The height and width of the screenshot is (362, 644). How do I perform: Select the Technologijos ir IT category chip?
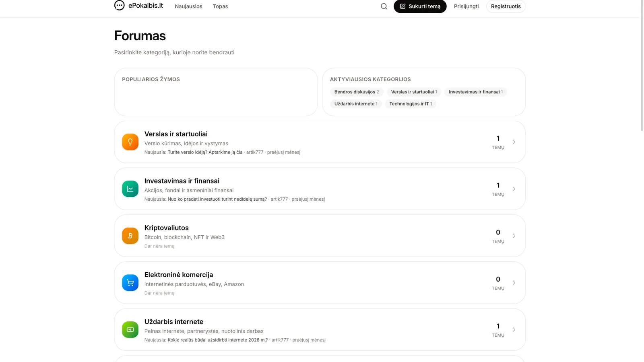pos(411,104)
